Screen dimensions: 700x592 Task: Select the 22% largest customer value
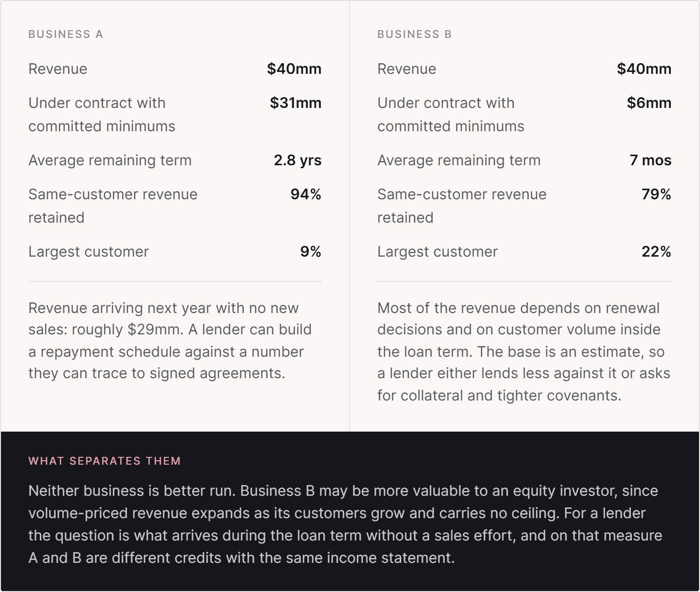tap(656, 251)
